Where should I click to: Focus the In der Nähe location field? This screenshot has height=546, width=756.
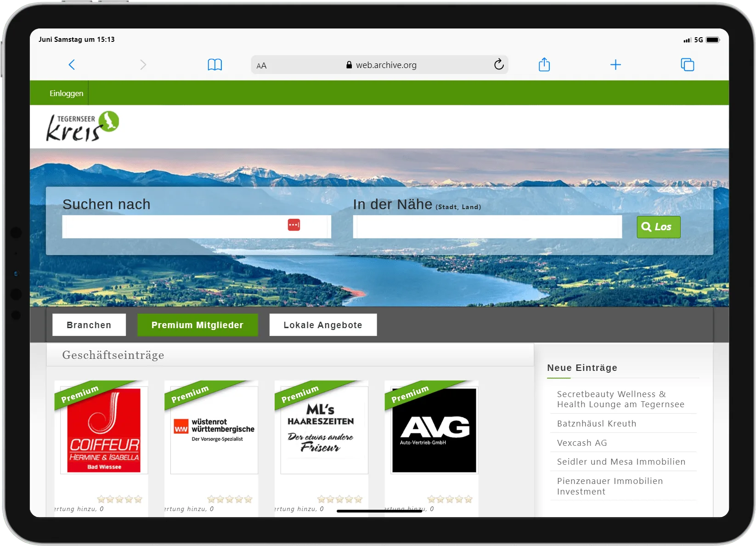click(487, 227)
